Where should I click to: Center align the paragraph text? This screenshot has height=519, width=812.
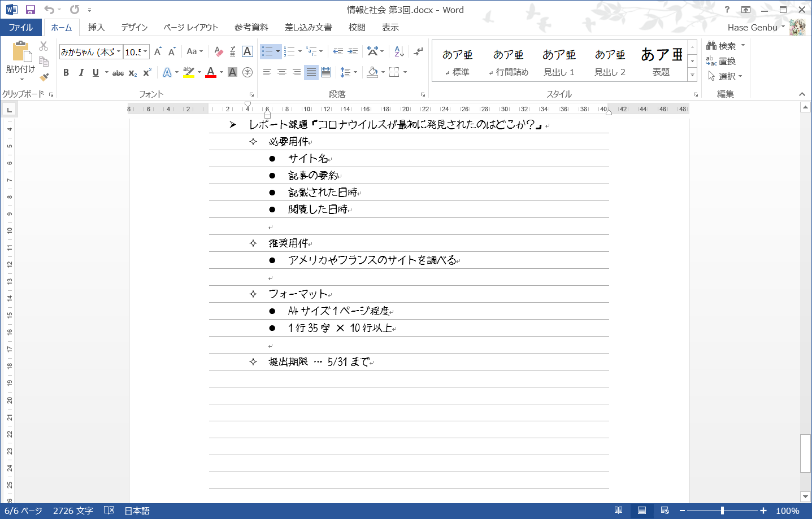point(281,72)
